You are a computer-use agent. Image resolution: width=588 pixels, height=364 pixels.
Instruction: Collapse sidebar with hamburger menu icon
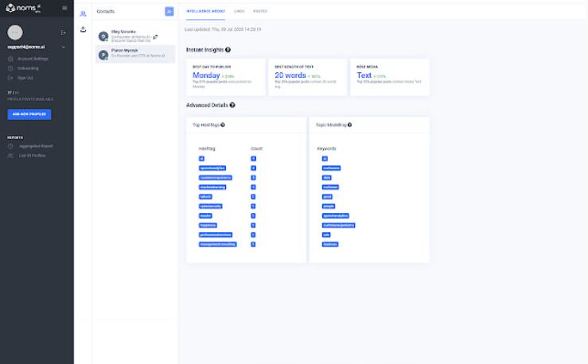(64, 7)
